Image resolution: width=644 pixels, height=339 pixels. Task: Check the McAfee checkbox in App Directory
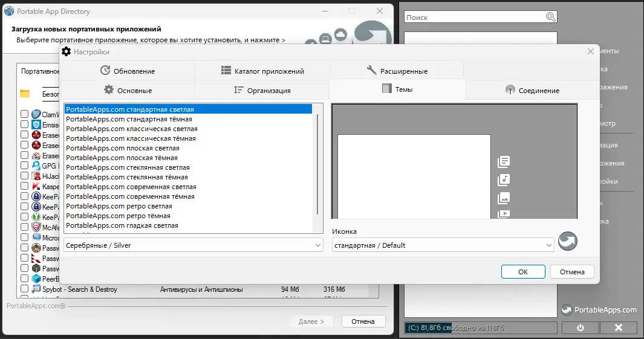tap(25, 227)
